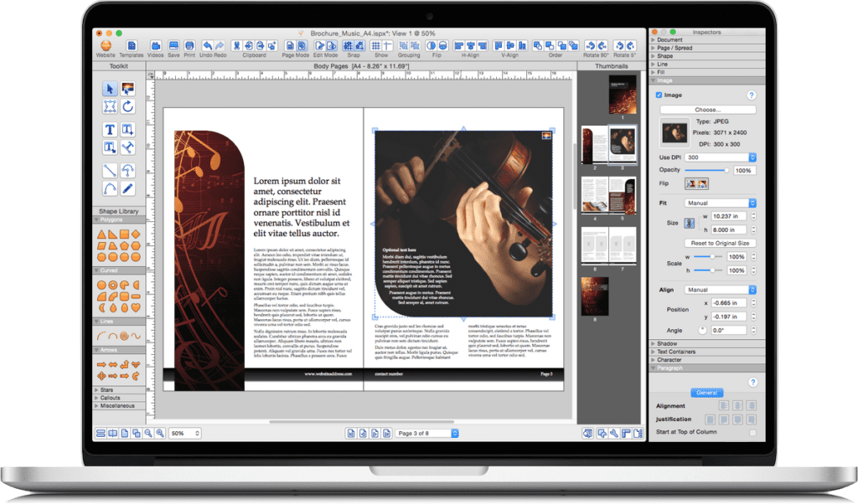Toggle Start at Top of Column checkbox
The image size is (858, 504).
coord(752,432)
